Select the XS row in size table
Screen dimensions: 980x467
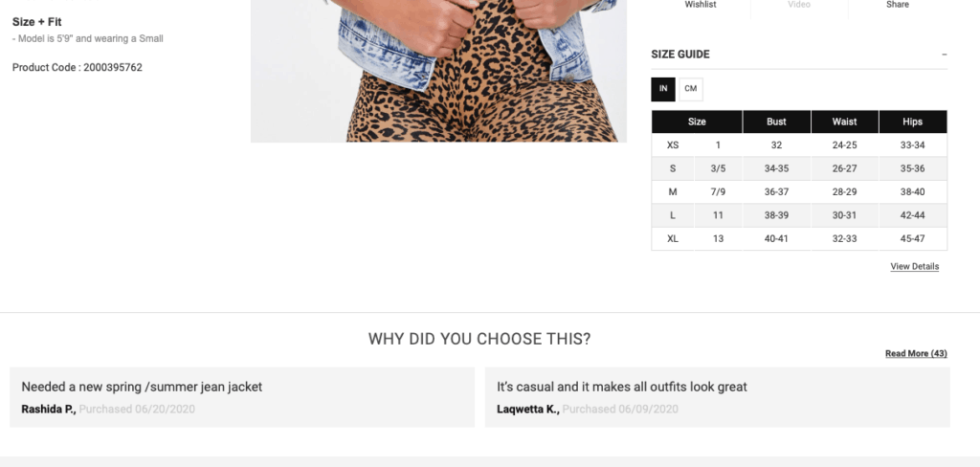(799, 145)
